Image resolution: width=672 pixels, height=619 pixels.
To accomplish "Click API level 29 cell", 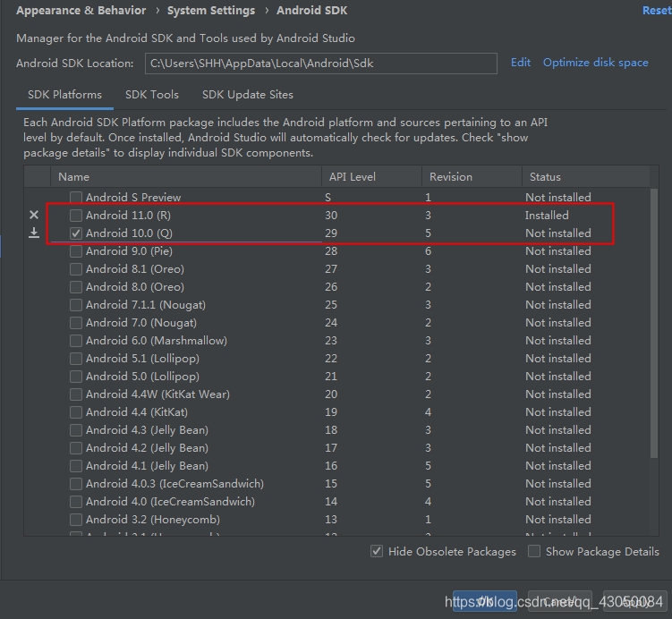I will pyautogui.click(x=331, y=233).
